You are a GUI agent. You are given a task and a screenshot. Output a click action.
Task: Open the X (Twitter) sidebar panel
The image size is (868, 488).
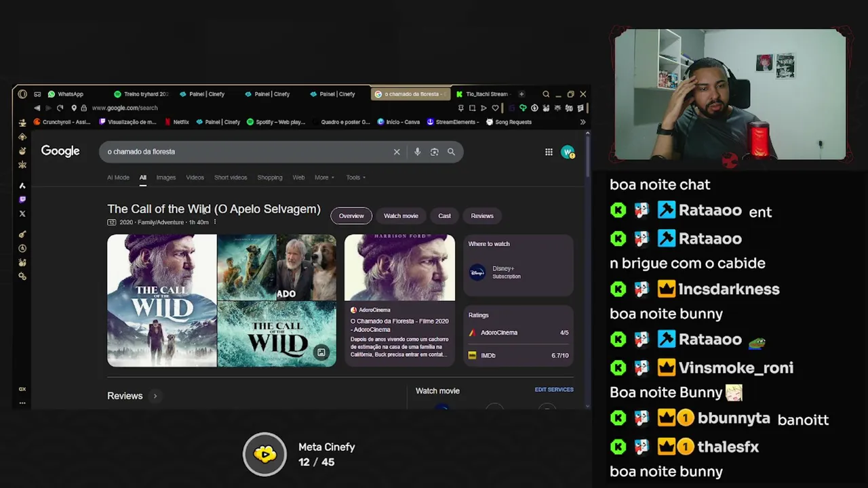click(x=22, y=213)
